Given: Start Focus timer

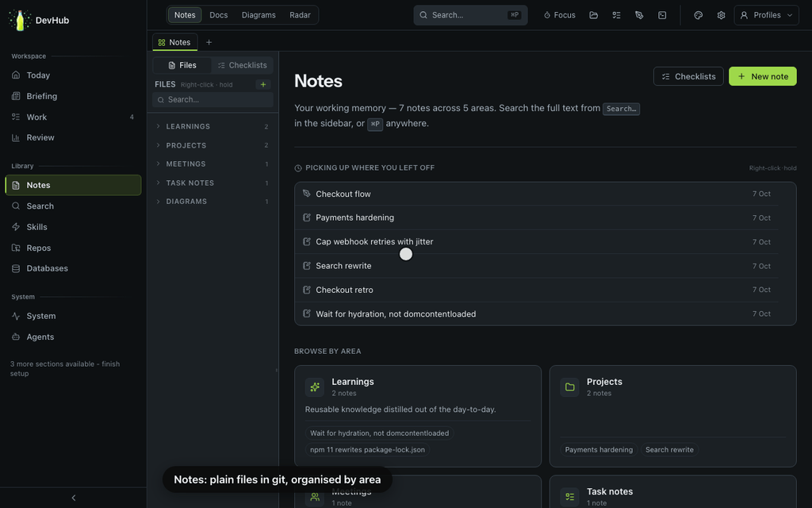Looking at the screenshot, I should (559, 15).
